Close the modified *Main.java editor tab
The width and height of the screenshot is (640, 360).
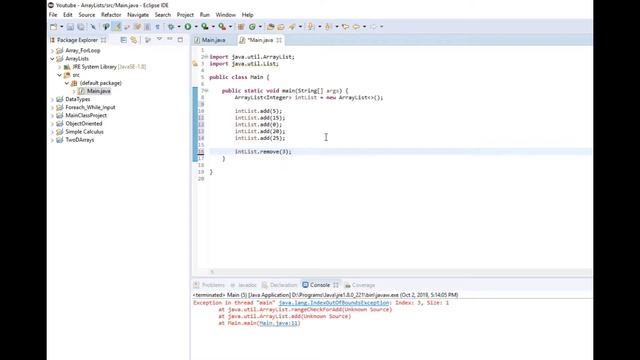[x=279, y=40]
